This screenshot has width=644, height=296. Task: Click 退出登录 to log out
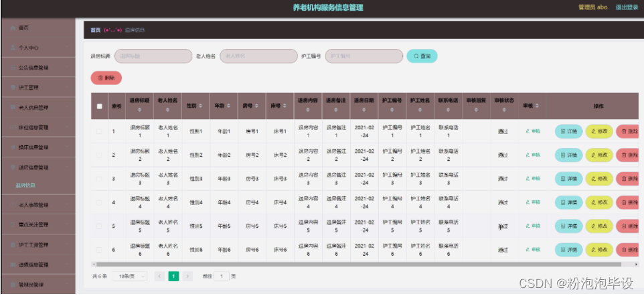pos(627,7)
